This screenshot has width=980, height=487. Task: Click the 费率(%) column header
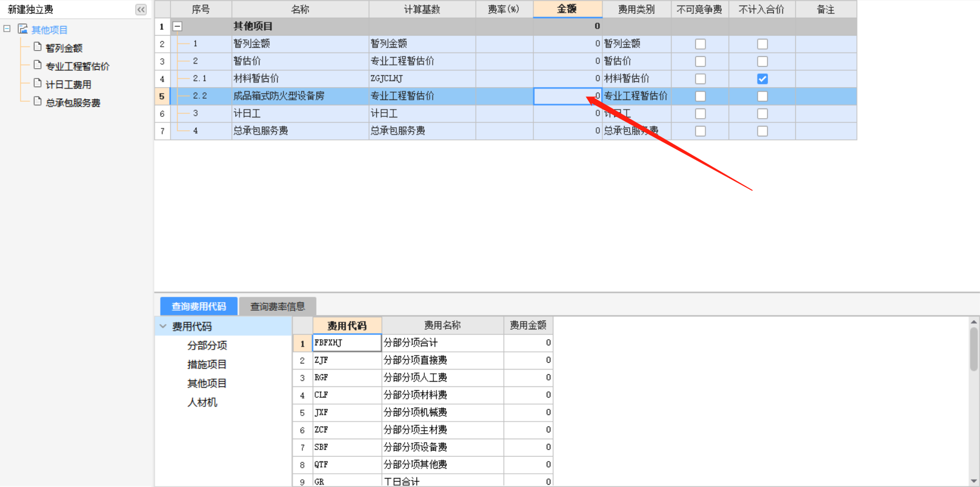coord(504,9)
